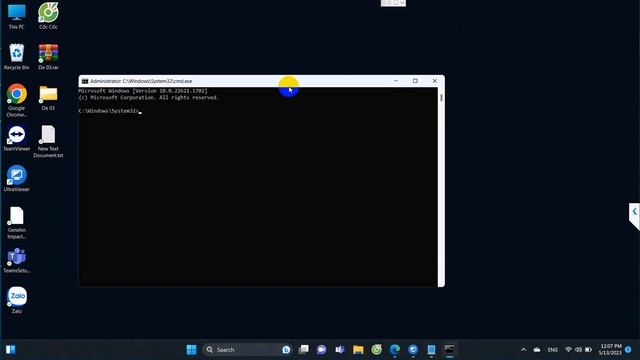640x360 pixels.
Task: Show hidden system tray icons
Action: click(523, 350)
